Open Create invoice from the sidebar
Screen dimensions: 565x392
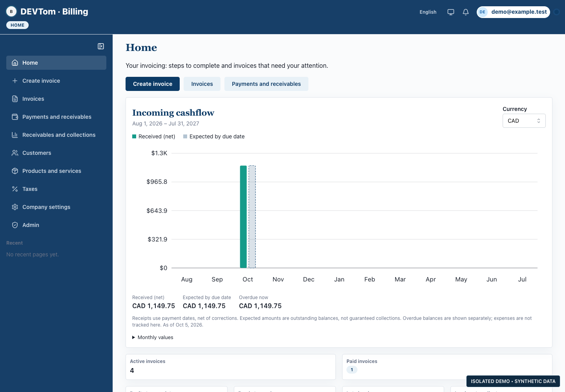click(56, 81)
